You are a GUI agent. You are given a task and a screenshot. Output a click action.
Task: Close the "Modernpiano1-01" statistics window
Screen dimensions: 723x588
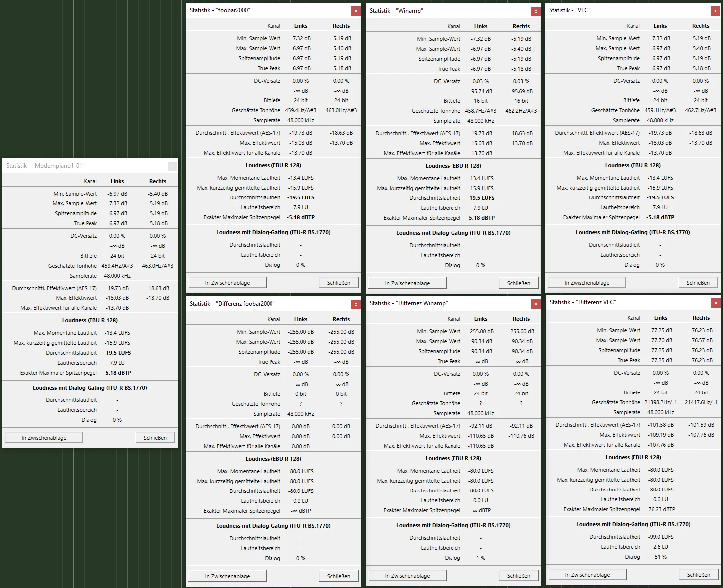(x=172, y=166)
